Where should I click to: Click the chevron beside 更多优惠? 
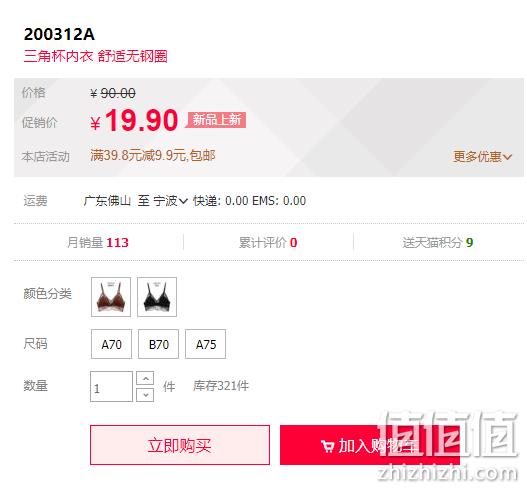(x=508, y=157)
